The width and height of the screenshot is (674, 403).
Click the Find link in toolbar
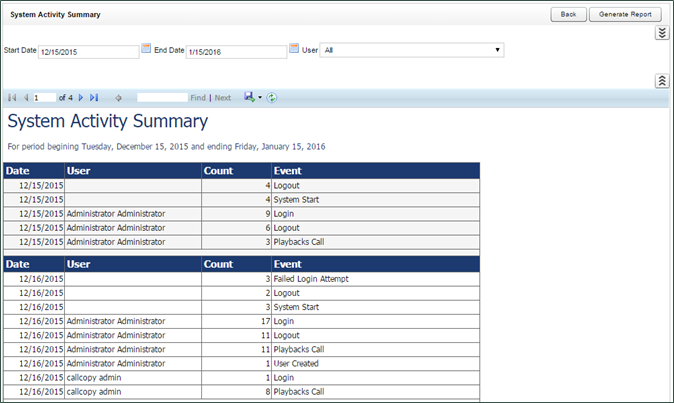[198, 98]
